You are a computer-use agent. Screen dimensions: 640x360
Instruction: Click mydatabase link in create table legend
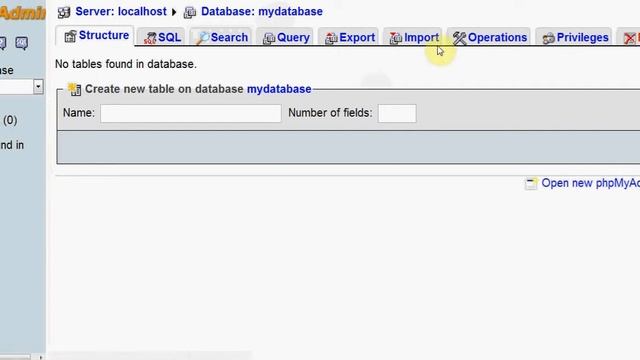tap(279, 89)
